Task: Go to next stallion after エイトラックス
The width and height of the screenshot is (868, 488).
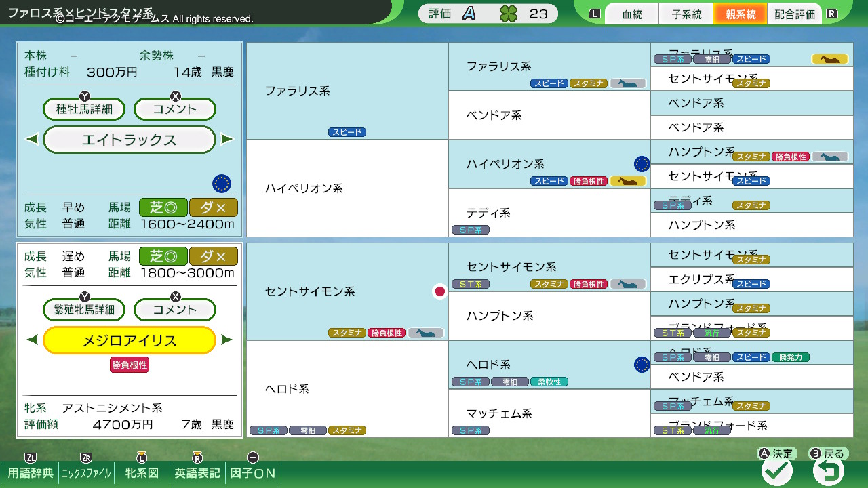Action: (x=227, y=140)
